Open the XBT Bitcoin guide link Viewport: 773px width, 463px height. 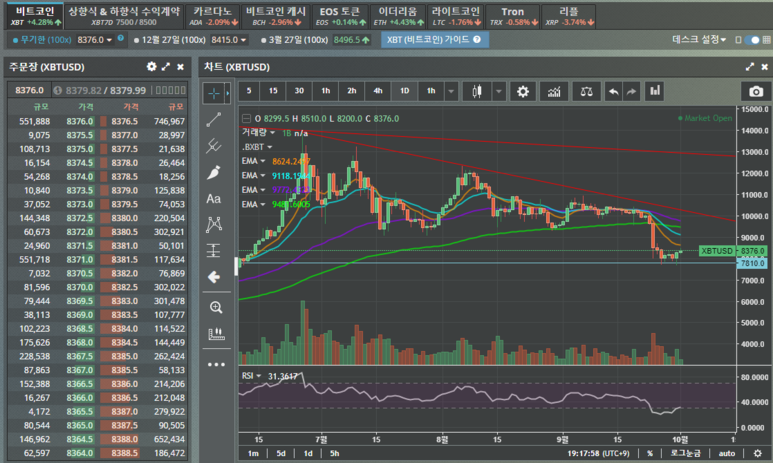tap(434, 39)
